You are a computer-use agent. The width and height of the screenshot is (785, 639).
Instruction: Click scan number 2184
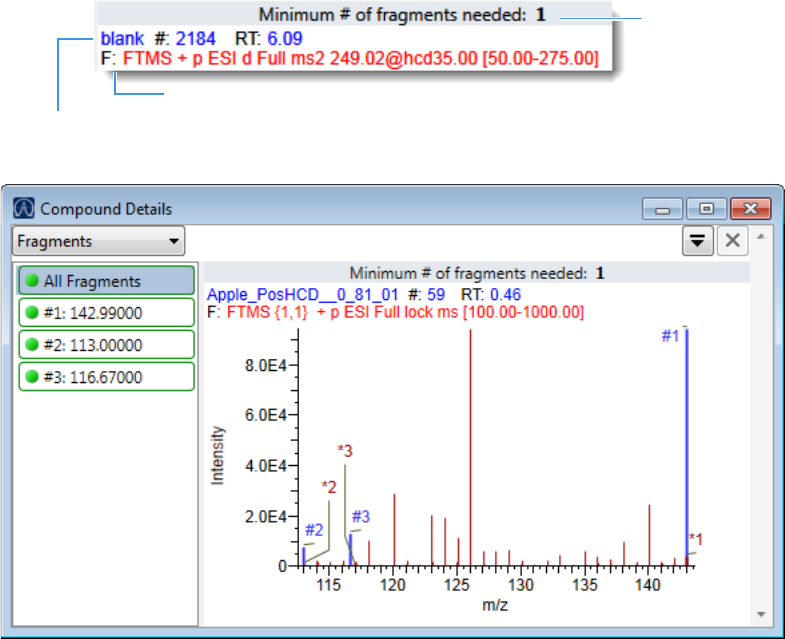point(195,39)
